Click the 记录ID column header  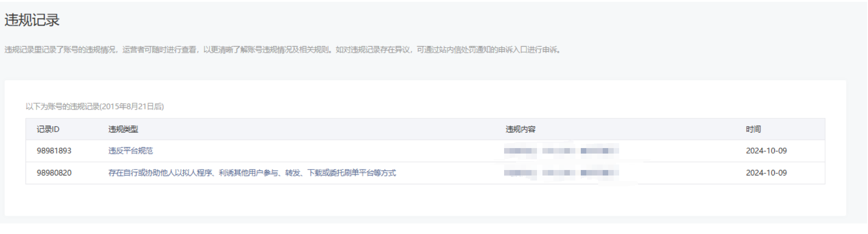tap(48, 129)
